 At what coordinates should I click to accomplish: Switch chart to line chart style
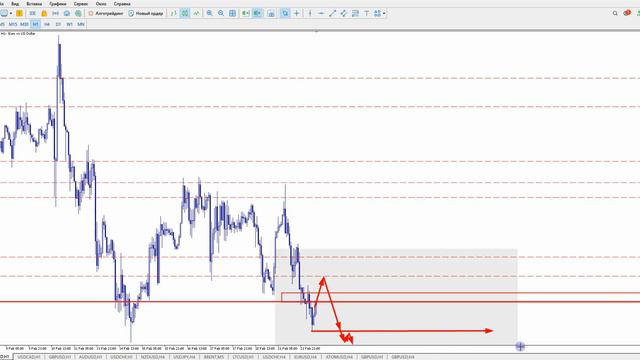(196, 13)
